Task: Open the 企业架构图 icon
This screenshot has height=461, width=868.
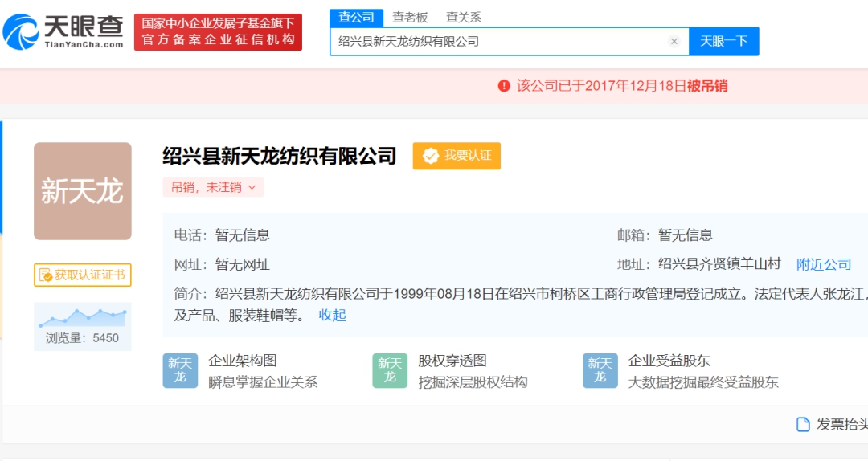Action: coord(180,370)
